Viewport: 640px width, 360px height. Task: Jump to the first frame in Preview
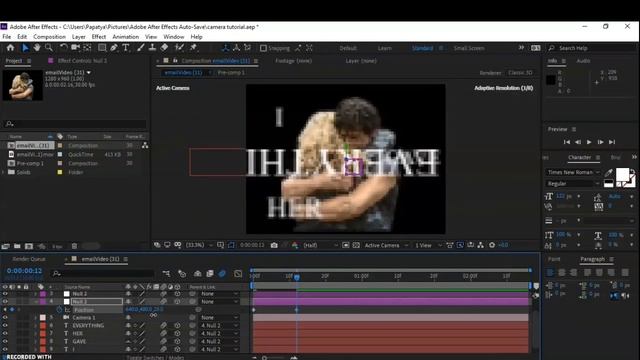click(x=567, y=142)
